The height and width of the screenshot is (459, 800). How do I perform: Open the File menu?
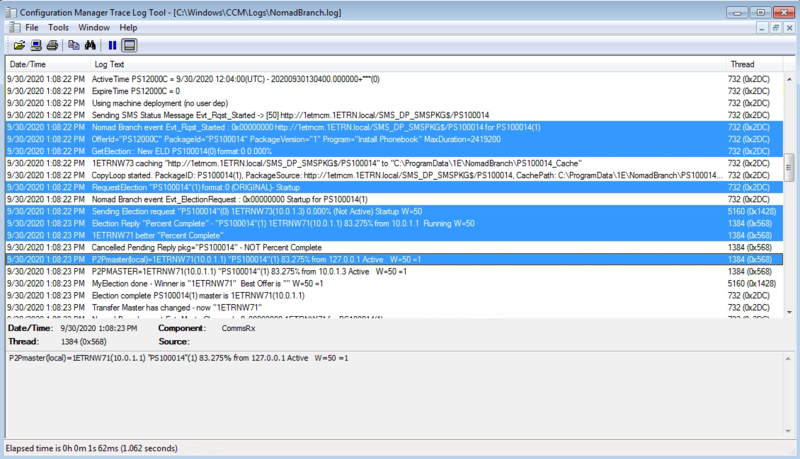pos(32,28)
